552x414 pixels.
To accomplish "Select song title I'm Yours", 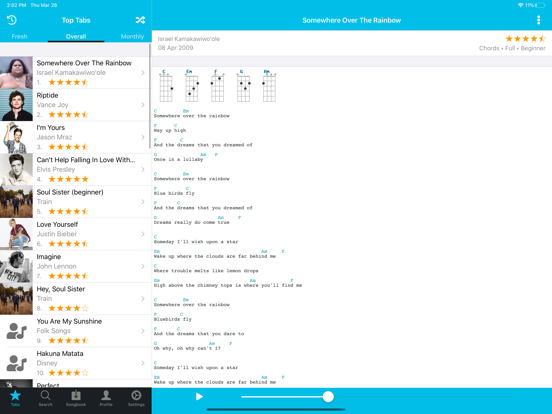I will click(51, 127).
